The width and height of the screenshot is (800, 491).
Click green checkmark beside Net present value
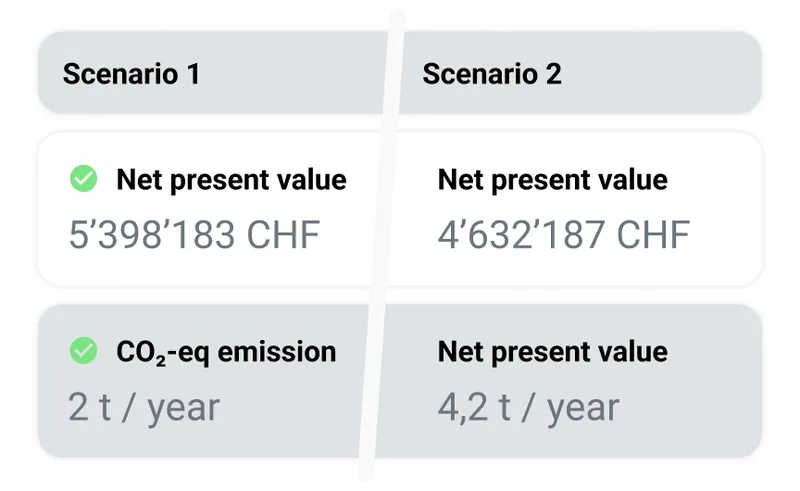click(x=84, y=179)
